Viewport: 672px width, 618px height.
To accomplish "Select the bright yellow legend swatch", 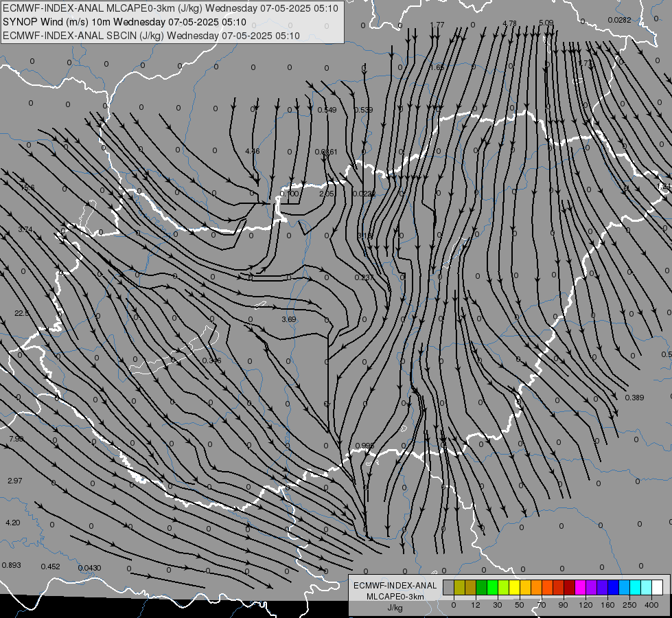I will tap(514, 588).
